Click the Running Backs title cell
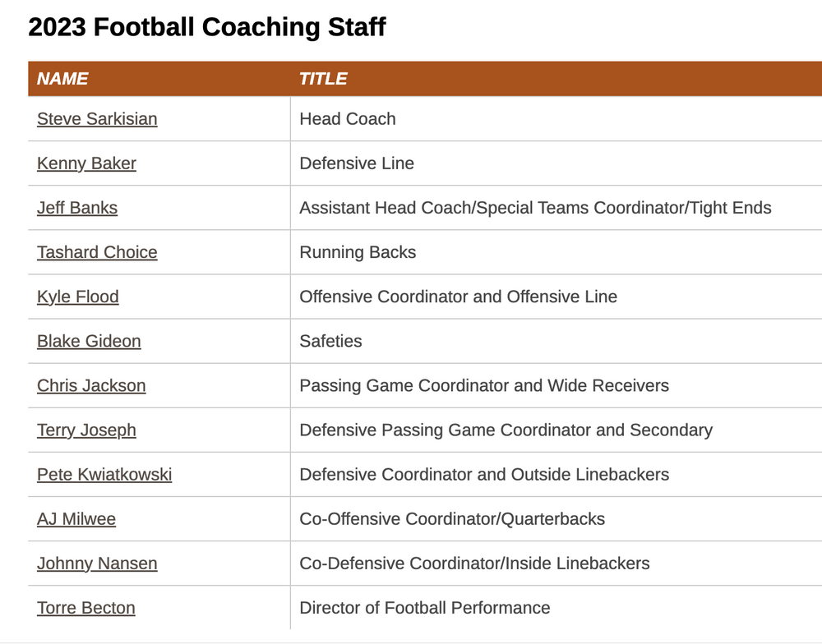Viewport: 822px width, 644px height. [358, 252]
